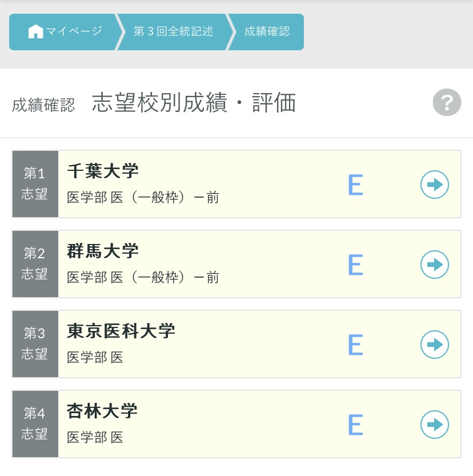Open the 群馬大学 university name

click(x=103, y=251)
